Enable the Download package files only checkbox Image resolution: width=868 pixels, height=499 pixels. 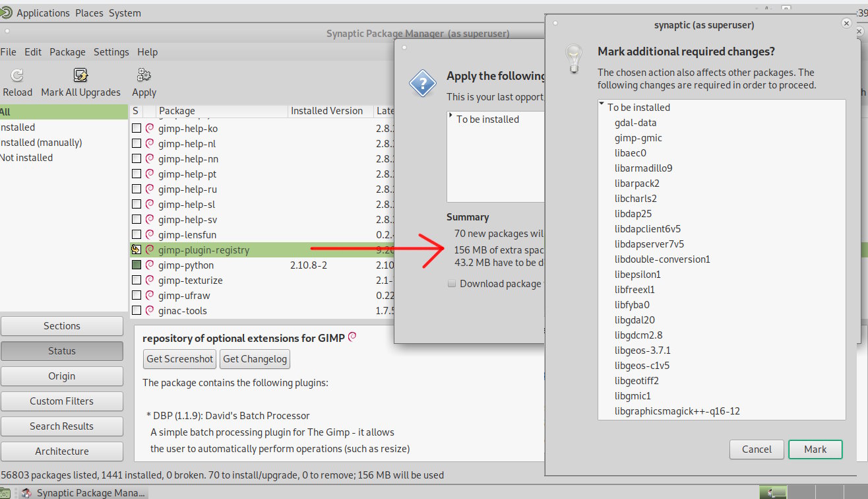(x=452, y=284)
